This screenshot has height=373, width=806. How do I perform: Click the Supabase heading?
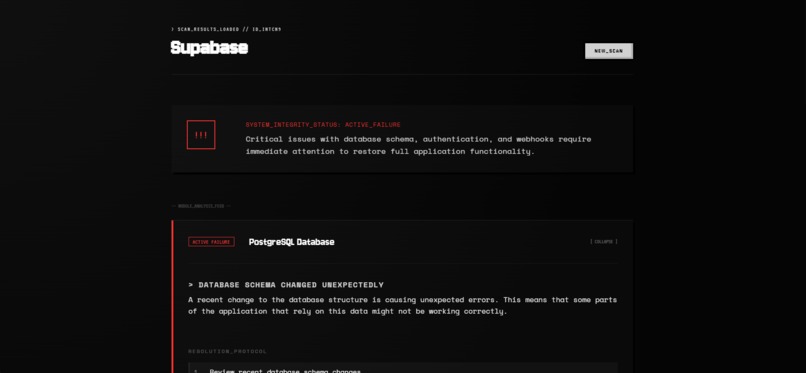point(209,48)
